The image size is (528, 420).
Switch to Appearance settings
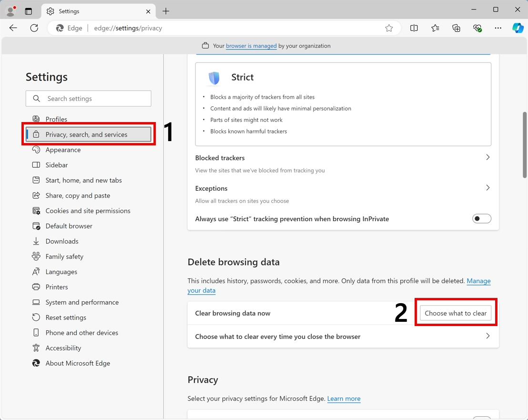[62, 150]
